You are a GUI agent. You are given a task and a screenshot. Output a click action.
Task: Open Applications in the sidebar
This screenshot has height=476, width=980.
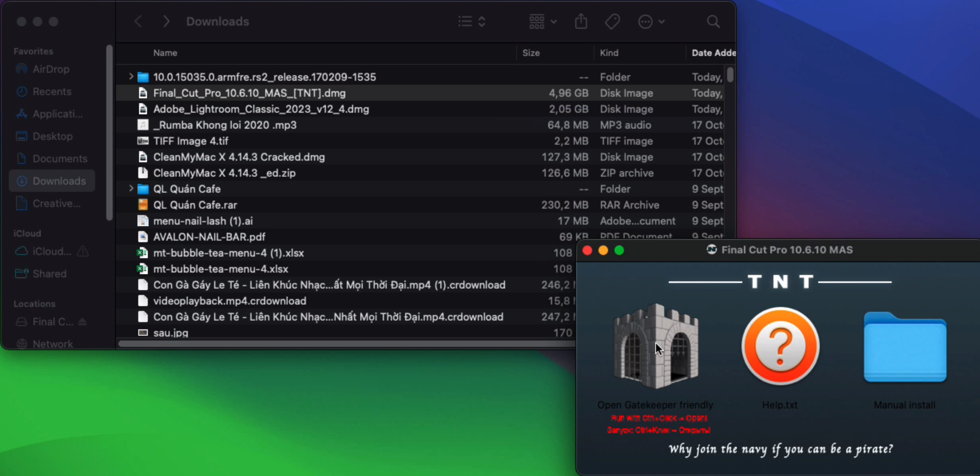pos(52,114)
